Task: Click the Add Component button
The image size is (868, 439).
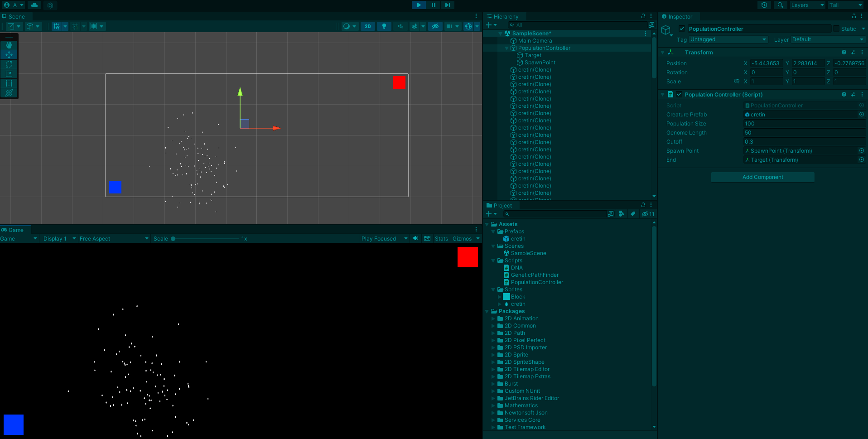Action: pyautogui.click(x=762, y=177)
